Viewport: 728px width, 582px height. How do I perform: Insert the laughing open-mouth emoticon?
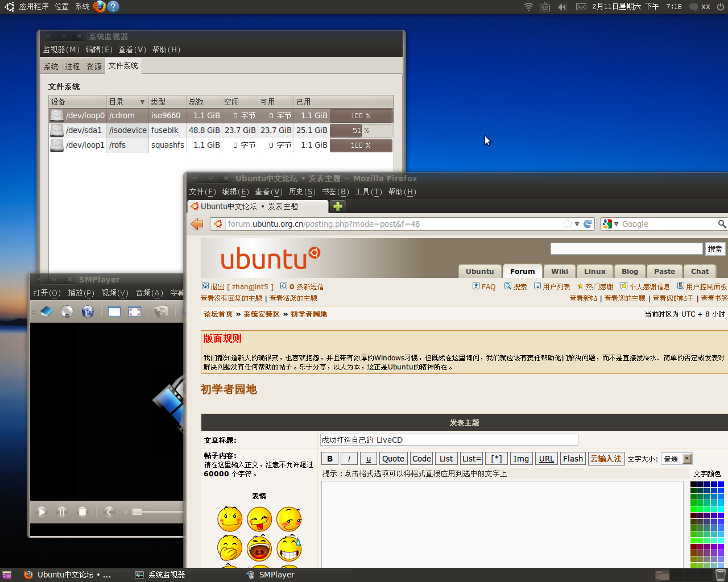[259, 548]
